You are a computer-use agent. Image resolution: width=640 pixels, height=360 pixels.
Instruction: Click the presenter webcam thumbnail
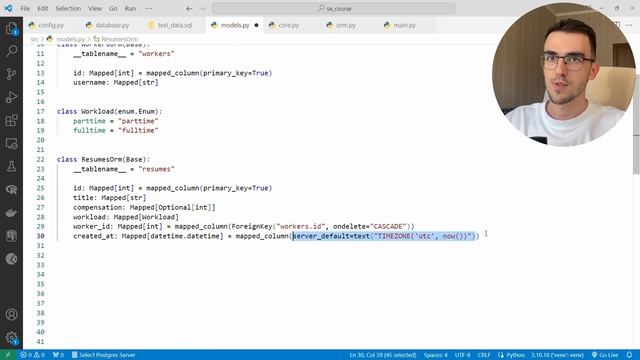point(564,75)
